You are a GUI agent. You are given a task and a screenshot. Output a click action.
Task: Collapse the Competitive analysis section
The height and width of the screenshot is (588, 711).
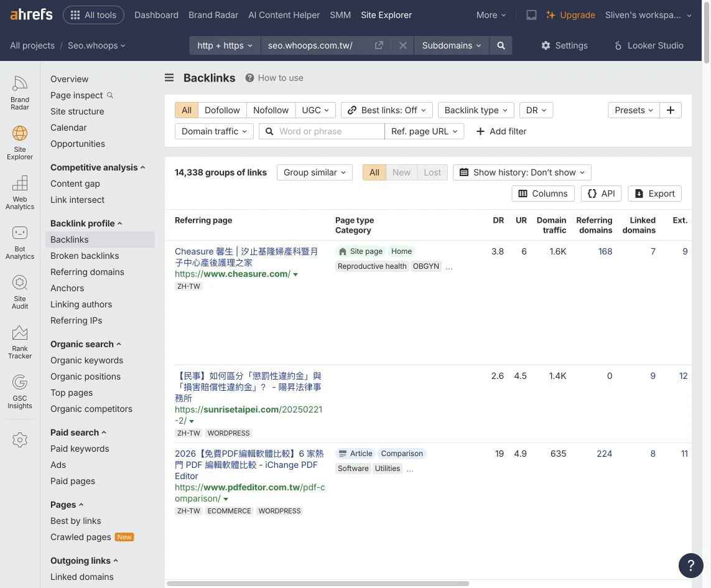pos(98,167)
